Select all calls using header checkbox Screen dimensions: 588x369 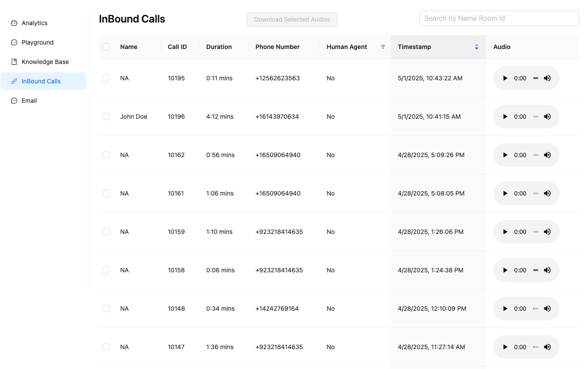coord(106,47)
